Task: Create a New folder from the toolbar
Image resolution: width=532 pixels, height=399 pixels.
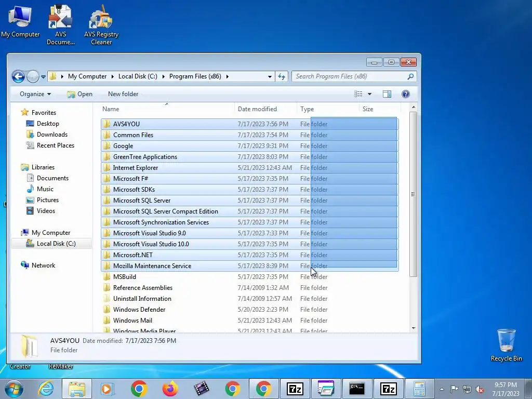Action: click(x=123, y=94)
